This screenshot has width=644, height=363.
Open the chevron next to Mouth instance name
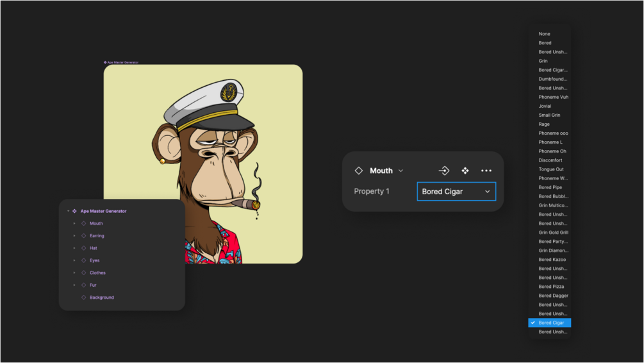pos(401,171)
